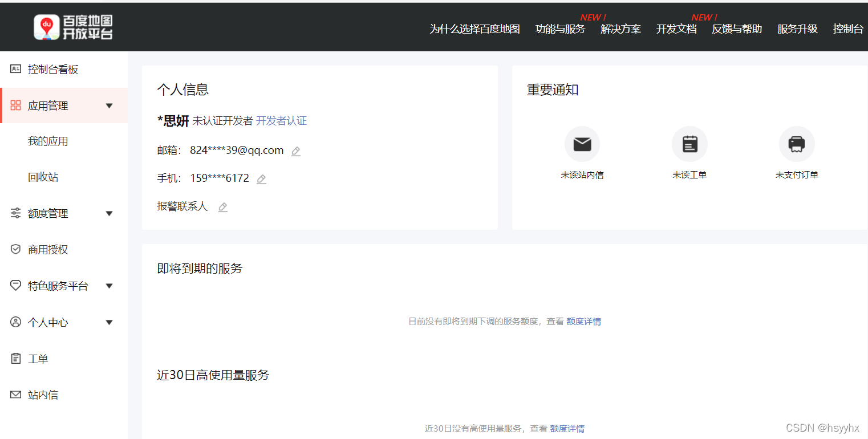The height and width of the screenshot is (439, 868).
Task: Click the 即将到期的服务 heading
Action: 200,269
